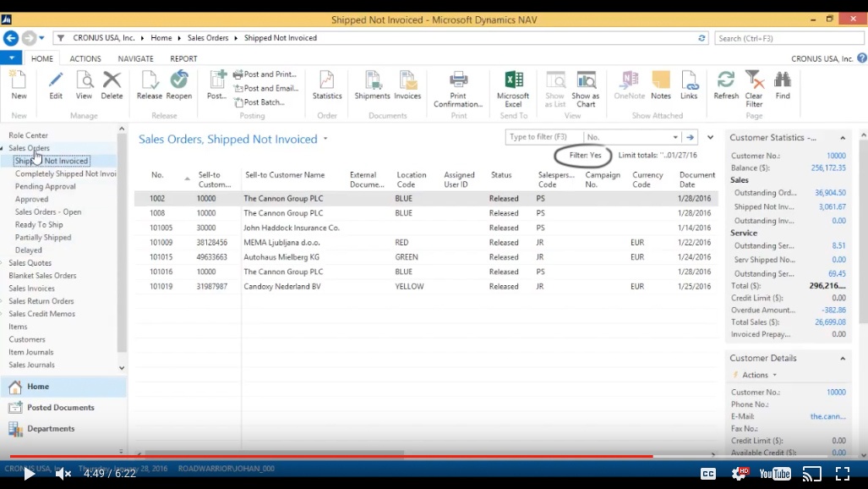Viewport: 868px width, 489px height.
Task: Select Post and Email
Action: pyautogui.click(x=266, y=88)
